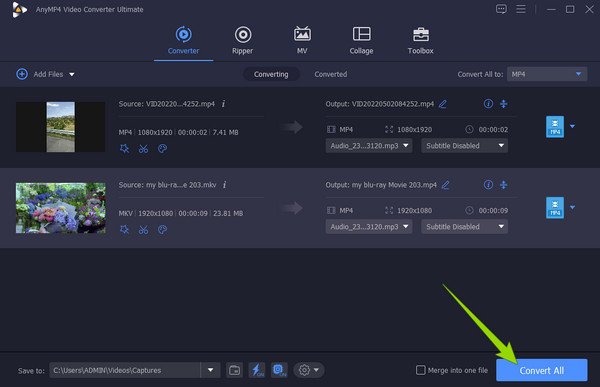Open the Enhance effect for the VID20220 video
This screenshot has height=387, width=600.
124,149
